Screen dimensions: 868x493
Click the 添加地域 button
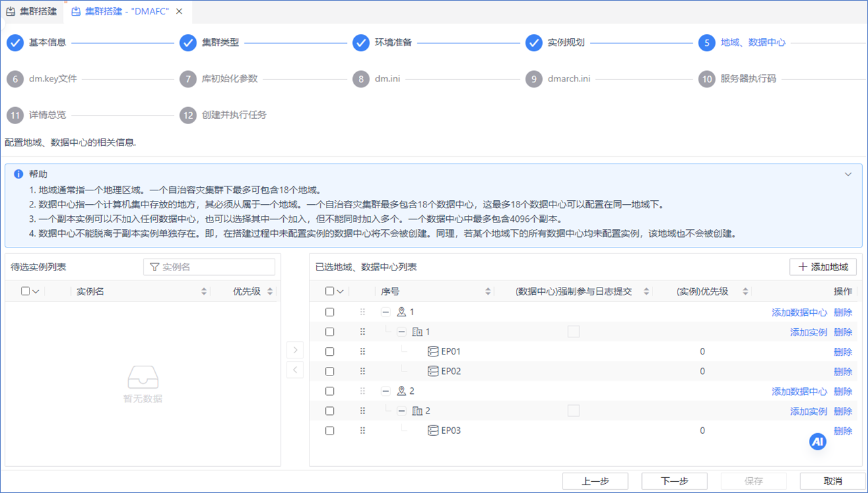tap(823, 267)
